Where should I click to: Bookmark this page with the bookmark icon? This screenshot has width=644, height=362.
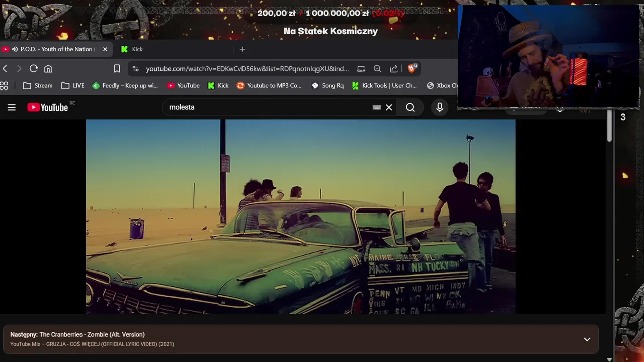pyautogui.click(x=117, y=69)
